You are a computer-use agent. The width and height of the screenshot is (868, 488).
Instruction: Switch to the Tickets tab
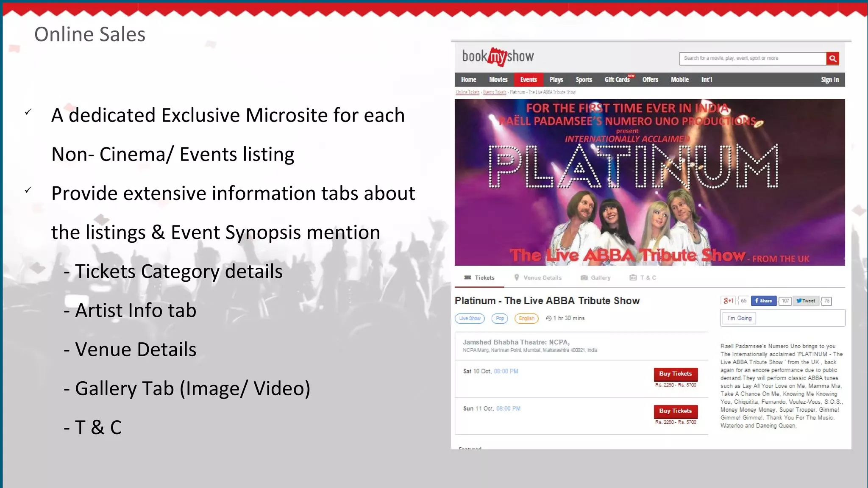pyautogui.click(x=479, y=278)
